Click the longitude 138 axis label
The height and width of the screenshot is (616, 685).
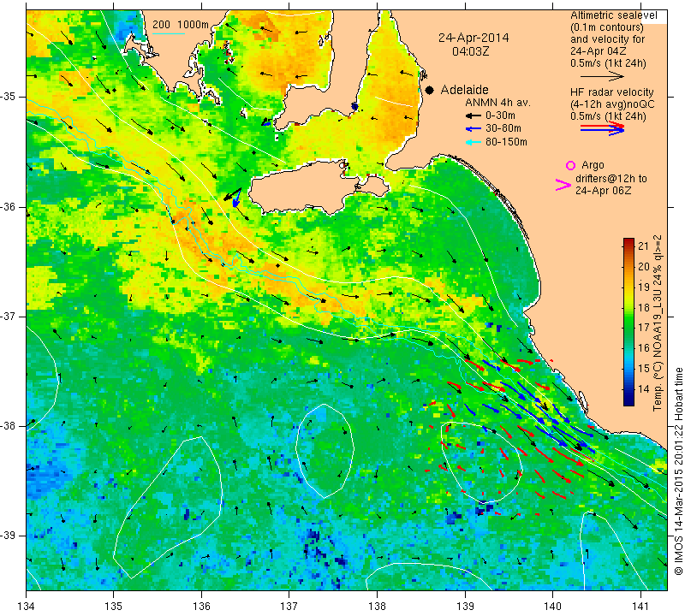point(377,606)
